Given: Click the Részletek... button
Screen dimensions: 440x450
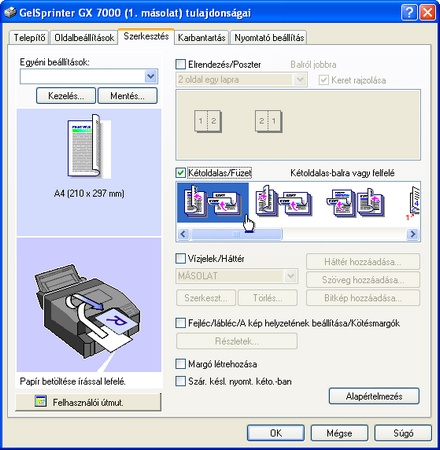Looking at the screenshot, I should (x=237, y=341).
